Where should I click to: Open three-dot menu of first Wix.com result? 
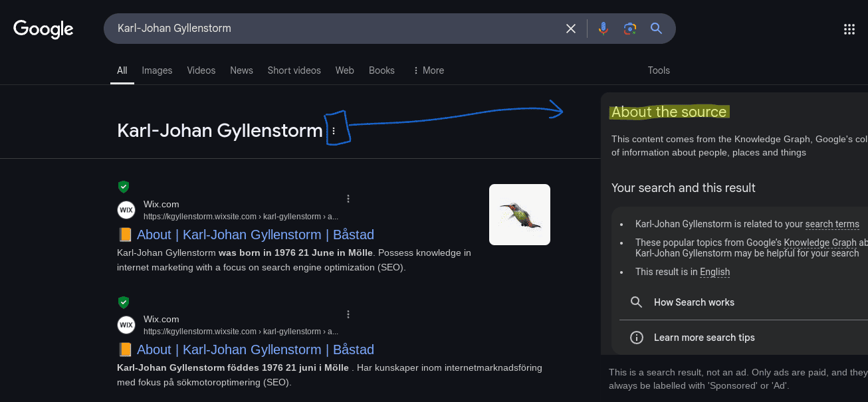click(348, 199)
